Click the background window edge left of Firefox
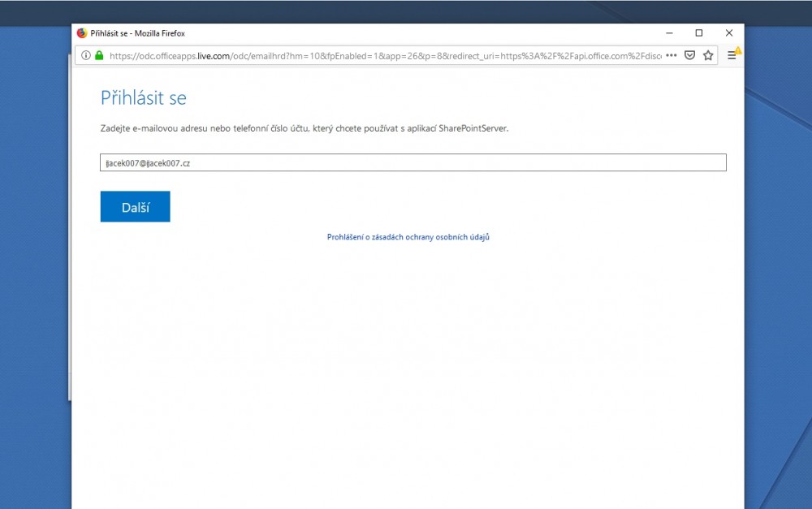This screenshot has height=509, width=812. point(68,244)
